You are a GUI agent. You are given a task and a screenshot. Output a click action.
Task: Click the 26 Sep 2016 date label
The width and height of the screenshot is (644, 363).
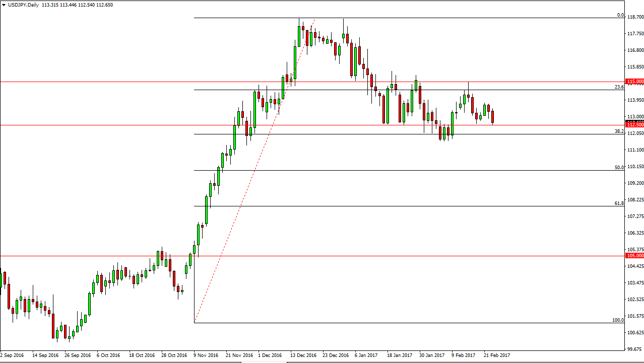[78, 355]
